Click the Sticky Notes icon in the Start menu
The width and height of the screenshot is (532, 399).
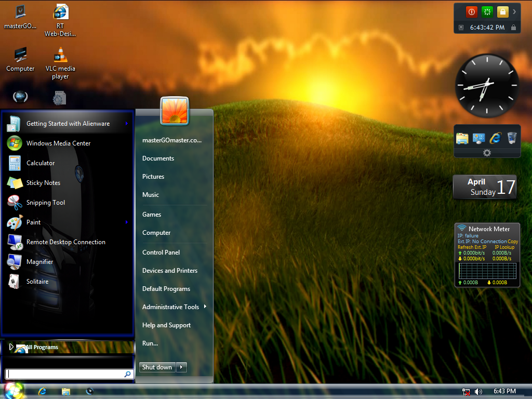(x=15, y=183)
